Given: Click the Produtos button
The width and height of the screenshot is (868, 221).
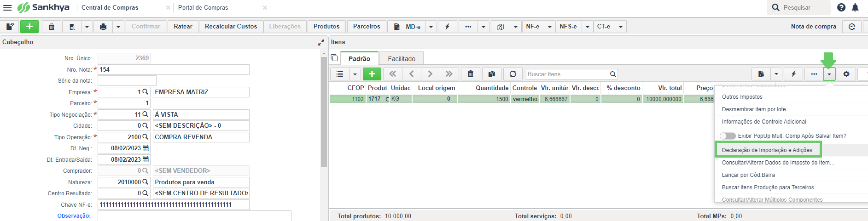Looking at the screenshot, I should point(326,27).
